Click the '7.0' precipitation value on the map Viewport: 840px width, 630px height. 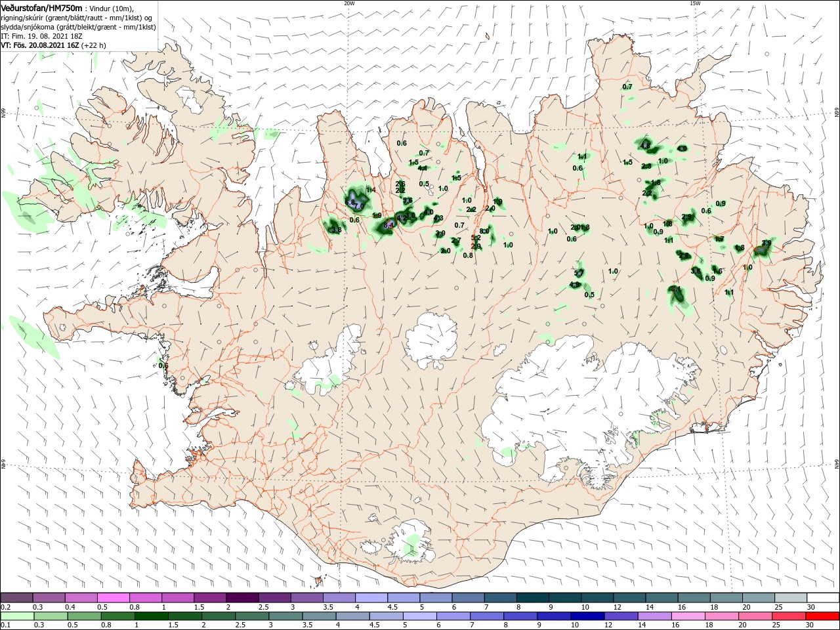[358, 206]
